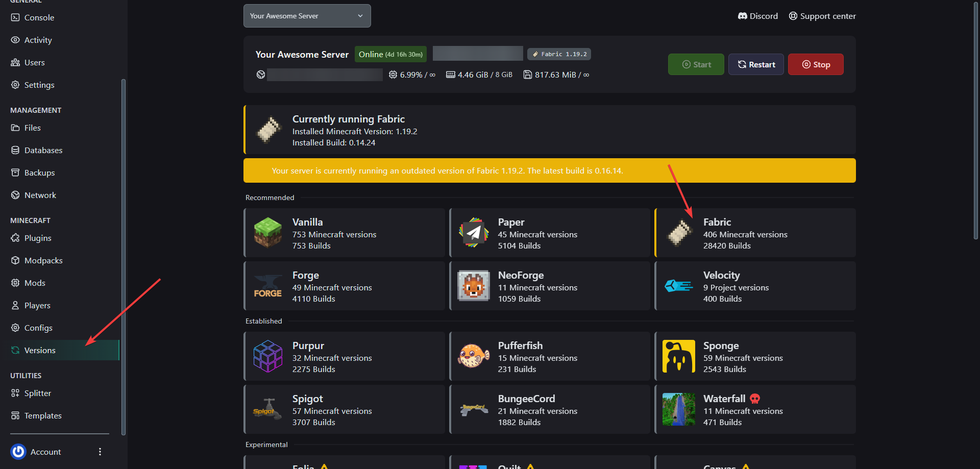Viewport: 980px width, 469px height.
Task: Click the Account avatar icon
Action: tap(18, 452)
